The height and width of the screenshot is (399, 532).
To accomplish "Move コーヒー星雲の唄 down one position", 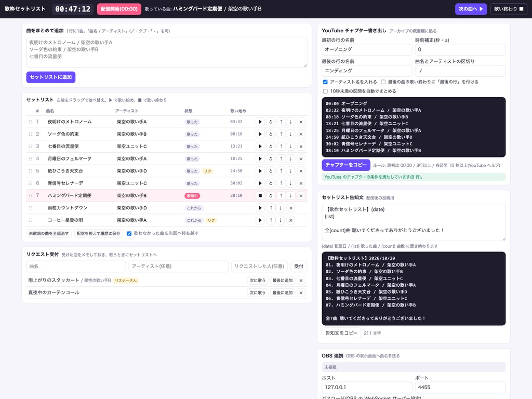I will [x=280, y=220].
